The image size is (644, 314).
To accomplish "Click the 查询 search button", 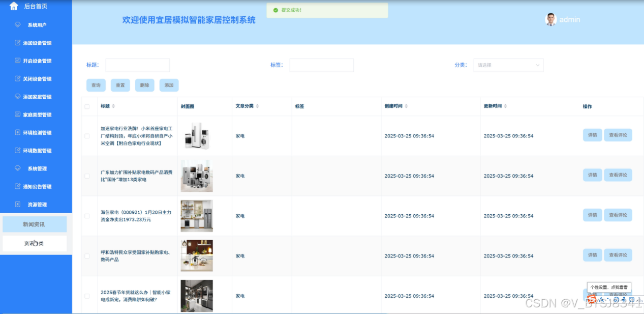I will pos(96,85).
